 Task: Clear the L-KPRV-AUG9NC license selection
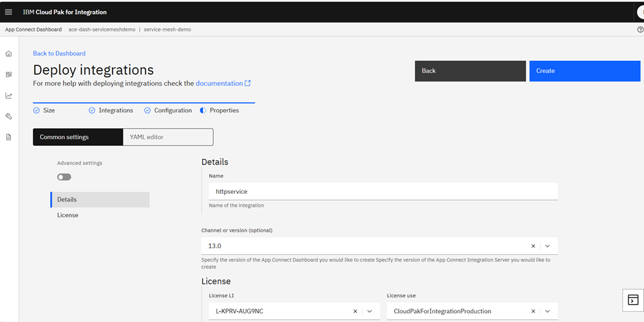(356, 311)
